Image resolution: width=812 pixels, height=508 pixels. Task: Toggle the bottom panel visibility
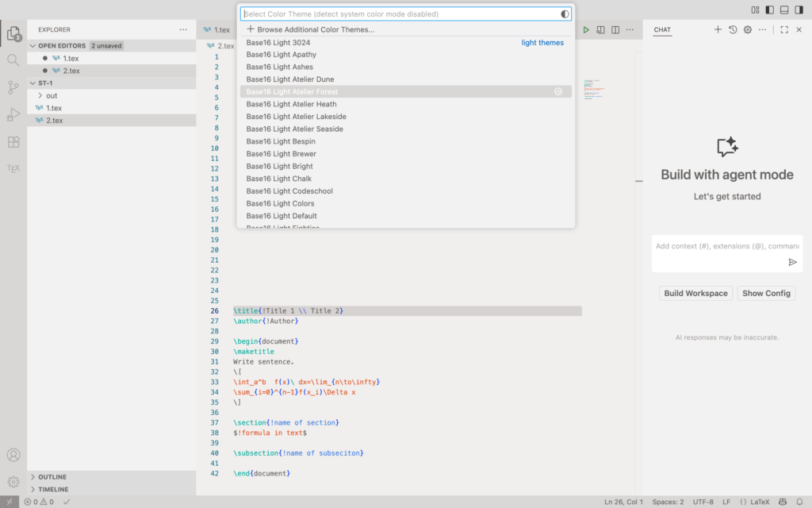(784, 10)
